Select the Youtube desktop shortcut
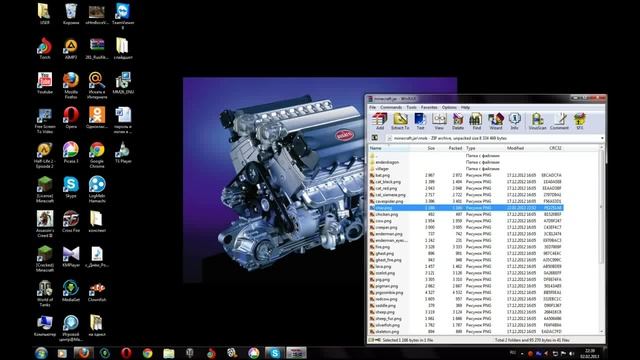 pos(45,83)
